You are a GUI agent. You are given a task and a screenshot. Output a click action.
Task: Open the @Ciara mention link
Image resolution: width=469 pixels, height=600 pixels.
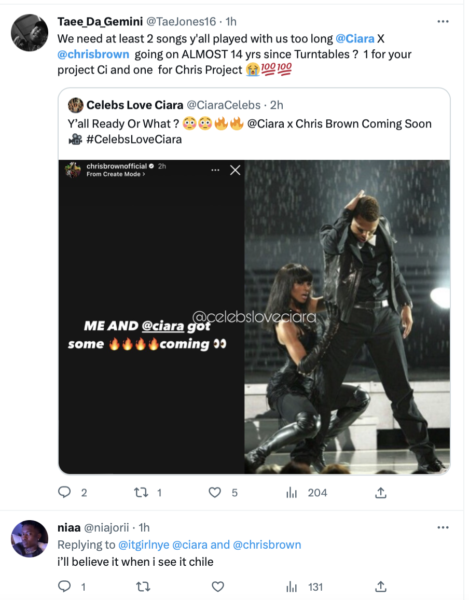click(x=355, y=39)
